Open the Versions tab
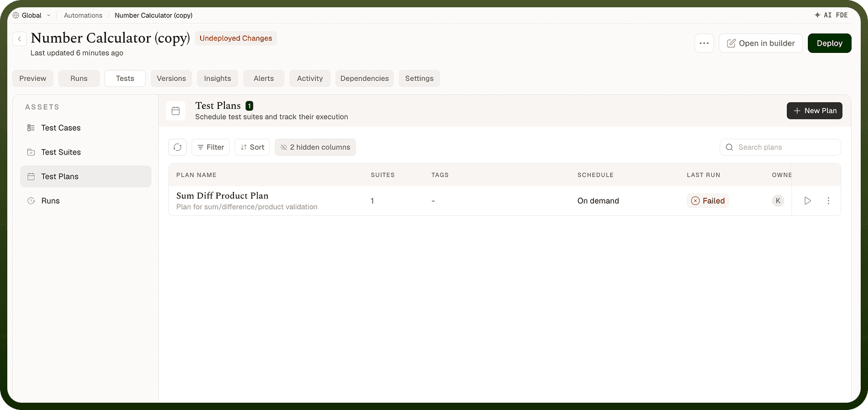This screenshot has height=410, width=868. click(x=171, y=78)
